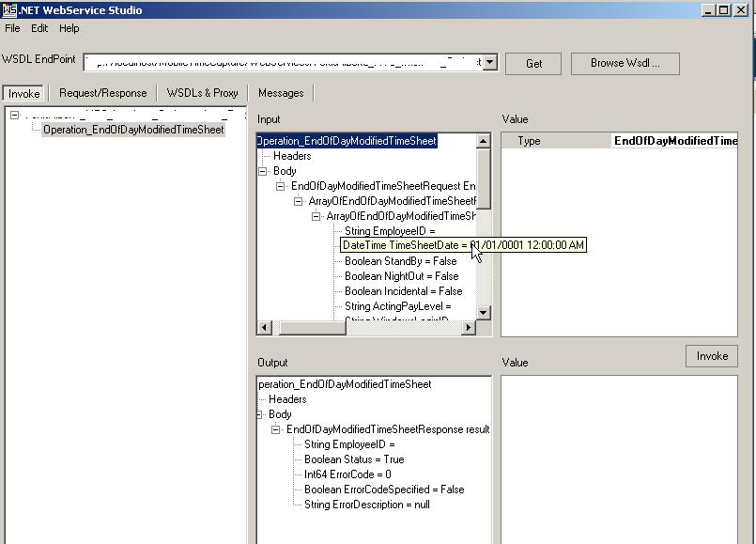Select DateTime TimeSheetDate in Input tree

(x=463, y=245)
